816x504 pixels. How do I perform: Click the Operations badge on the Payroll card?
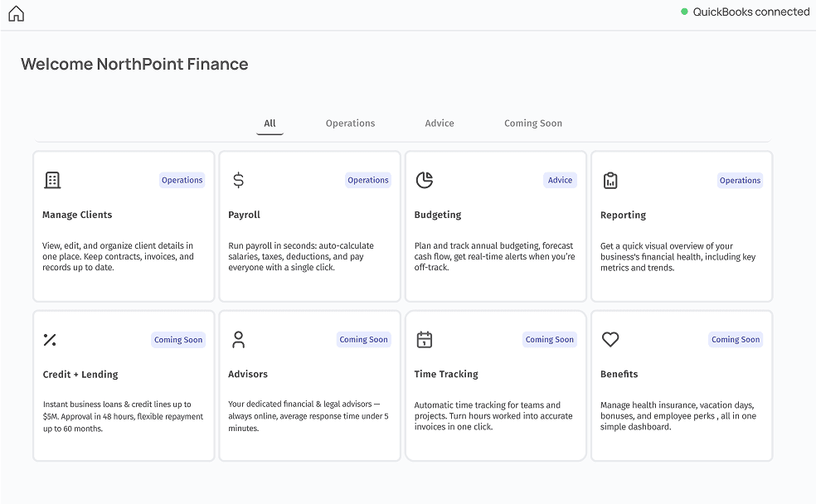[x=367, y=180]
